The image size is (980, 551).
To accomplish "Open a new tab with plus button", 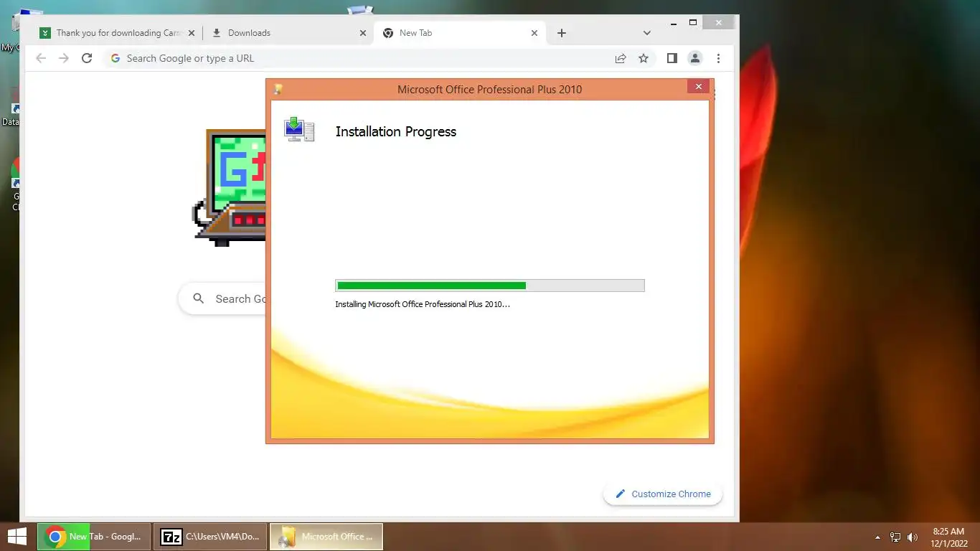I will [562, 33].
